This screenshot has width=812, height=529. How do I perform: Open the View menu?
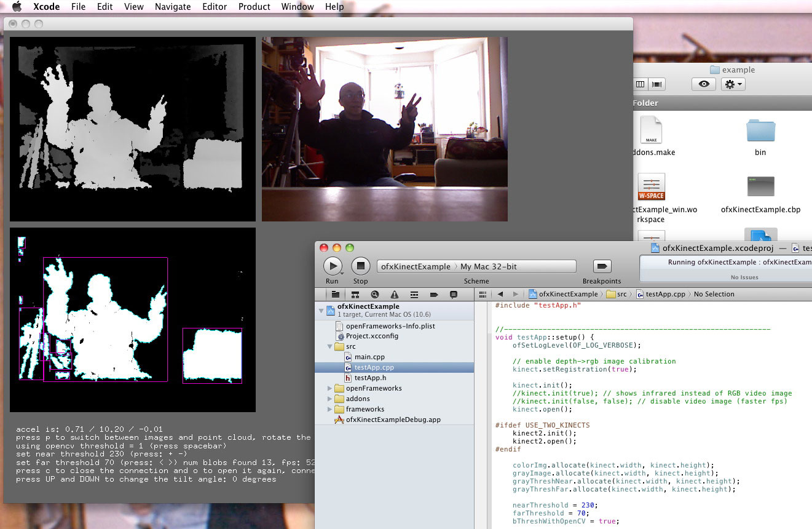134,7
